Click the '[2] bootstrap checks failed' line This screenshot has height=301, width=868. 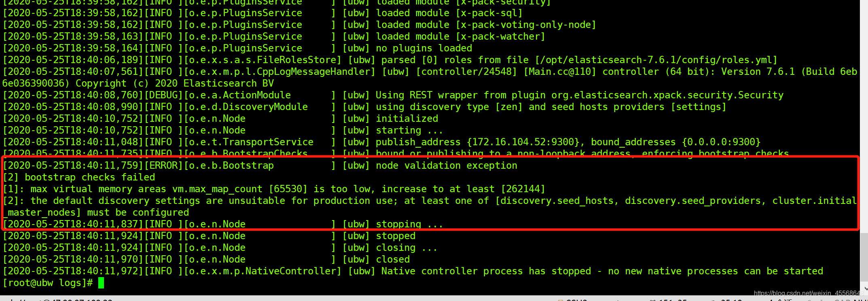click(x=79, y=177)
